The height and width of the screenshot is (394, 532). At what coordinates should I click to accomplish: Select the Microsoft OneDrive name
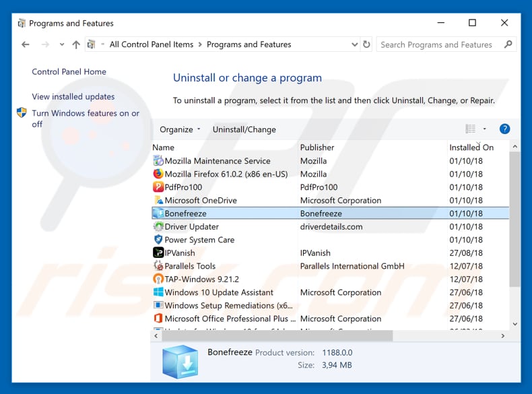pyautogui.click(x=201, y=201)
